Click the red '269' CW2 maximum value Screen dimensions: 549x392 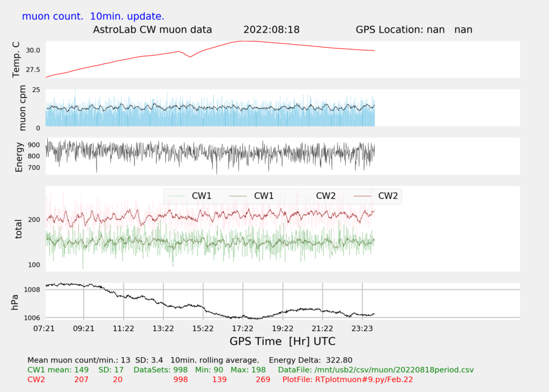(x=263, y=380)
